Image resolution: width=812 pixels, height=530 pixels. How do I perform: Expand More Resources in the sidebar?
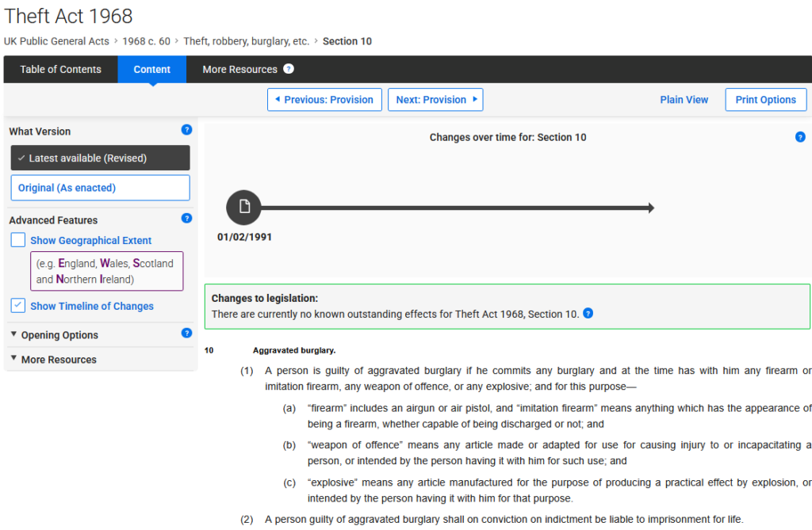(x=59, y=360)
